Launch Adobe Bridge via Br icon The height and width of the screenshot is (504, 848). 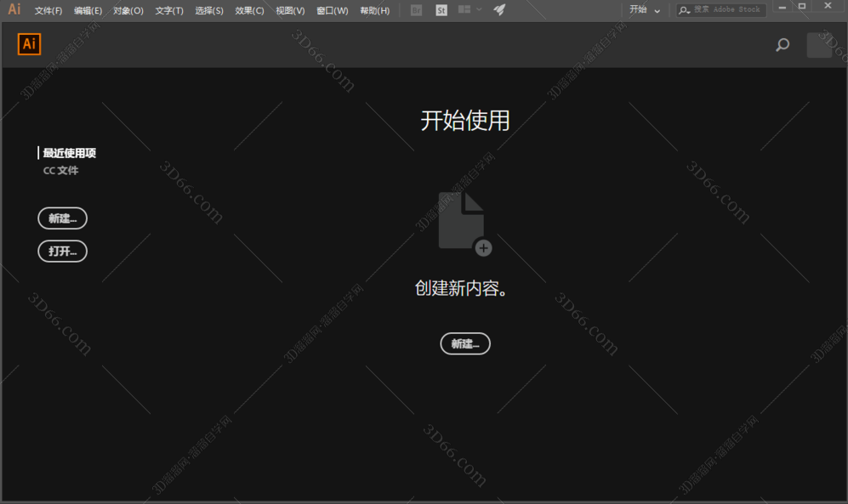416,9
